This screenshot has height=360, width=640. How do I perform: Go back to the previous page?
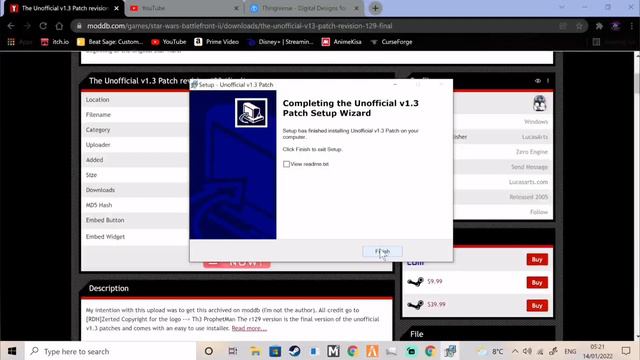pyautogui.click(x=11, y=26)
